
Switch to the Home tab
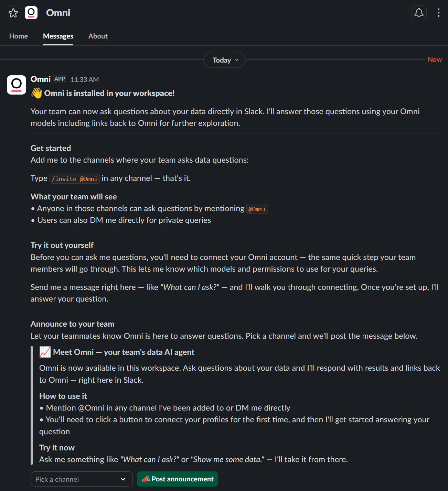[x=19, y=36]
